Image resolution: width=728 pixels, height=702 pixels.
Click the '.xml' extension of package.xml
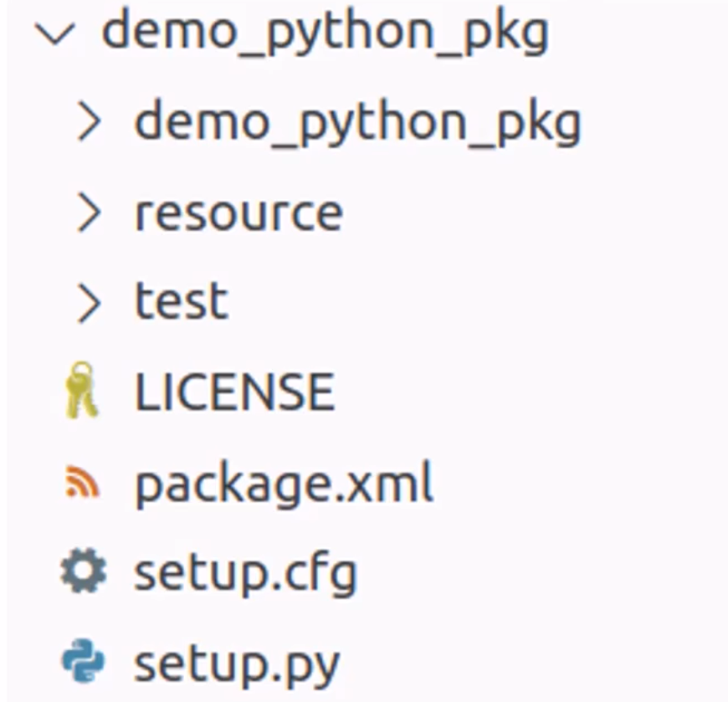coord(397,484)
